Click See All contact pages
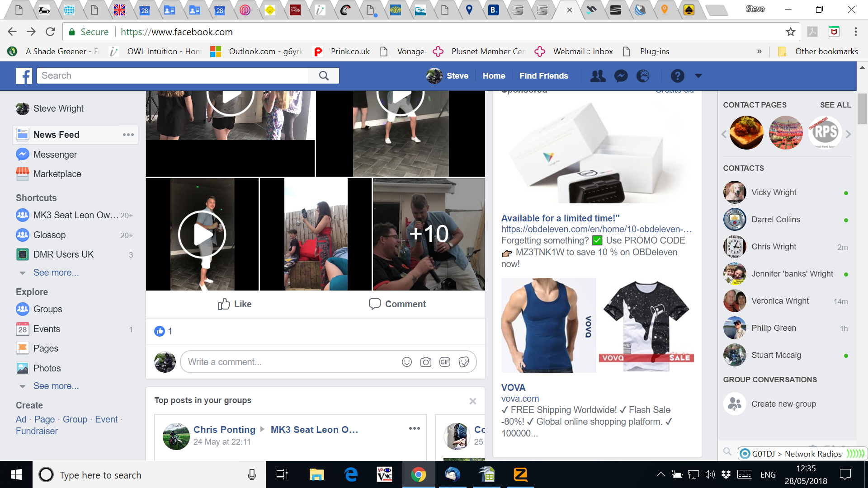 [835, 105]
